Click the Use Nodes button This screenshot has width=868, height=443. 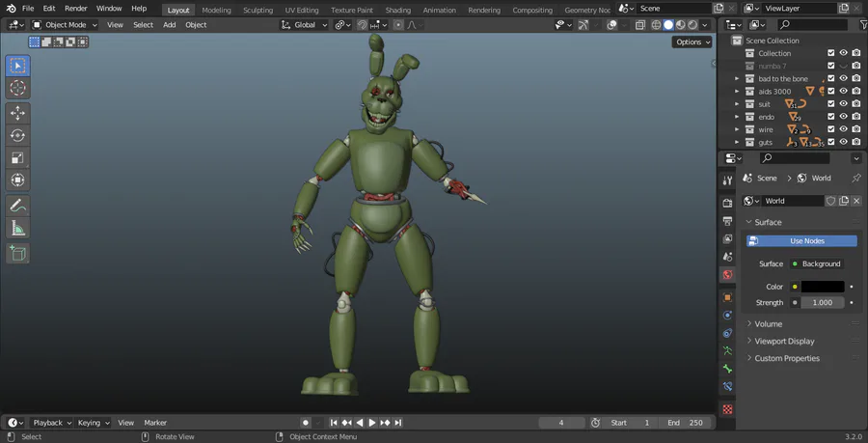[x=801, y=241]
